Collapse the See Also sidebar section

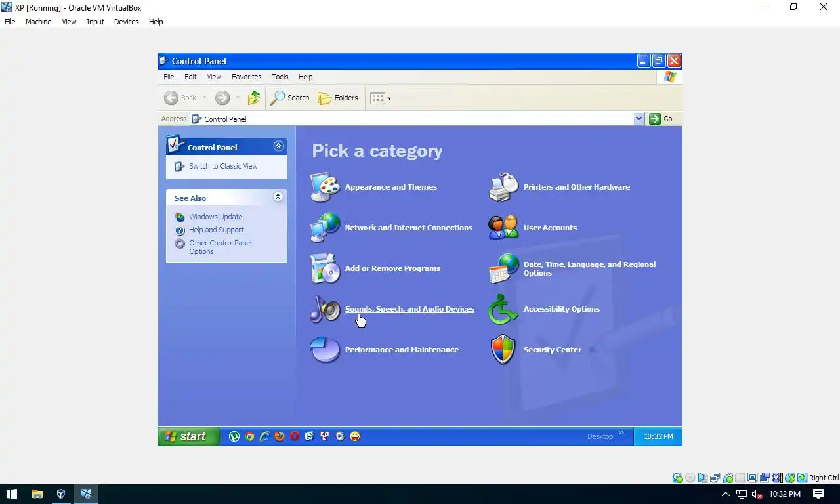(278, 197)
